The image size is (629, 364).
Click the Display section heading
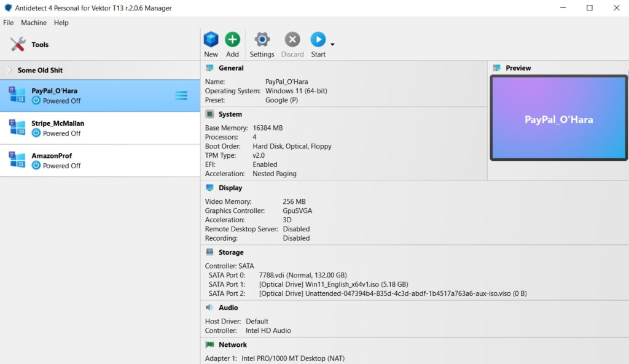coord(230,188)
